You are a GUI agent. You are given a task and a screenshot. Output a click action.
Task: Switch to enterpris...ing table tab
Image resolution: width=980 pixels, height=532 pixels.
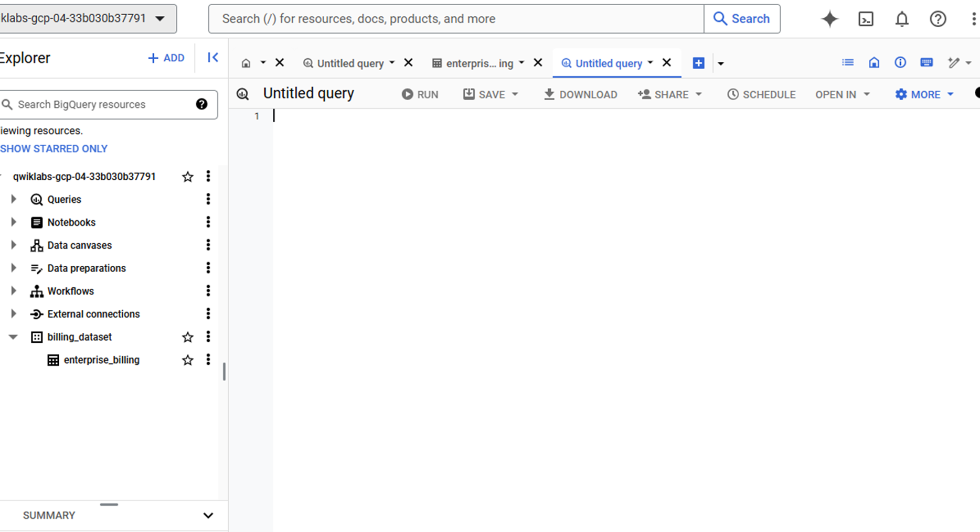[473, 63]
